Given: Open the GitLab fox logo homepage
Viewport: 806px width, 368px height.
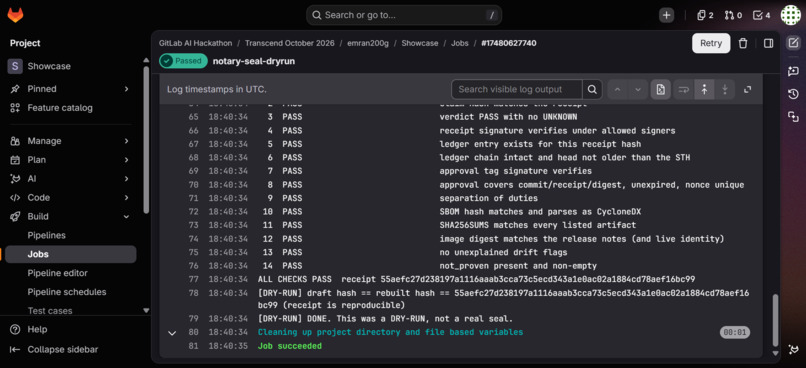Looking at the screenshot, I should [15, 15].
